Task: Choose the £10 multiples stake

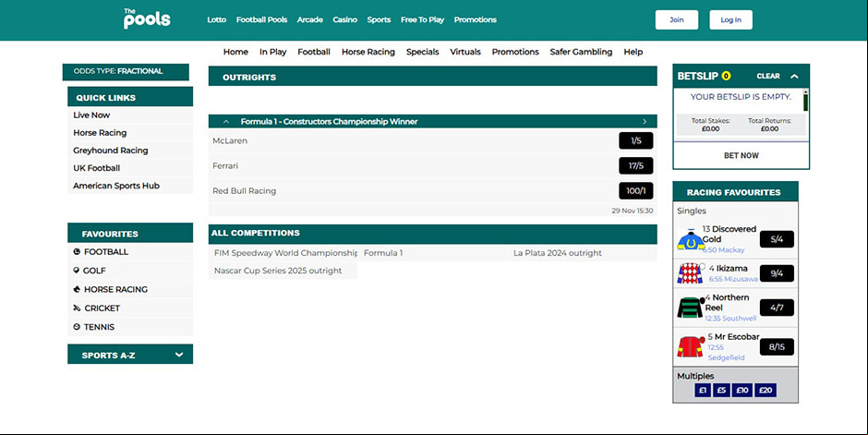Action: click(742, 390)
